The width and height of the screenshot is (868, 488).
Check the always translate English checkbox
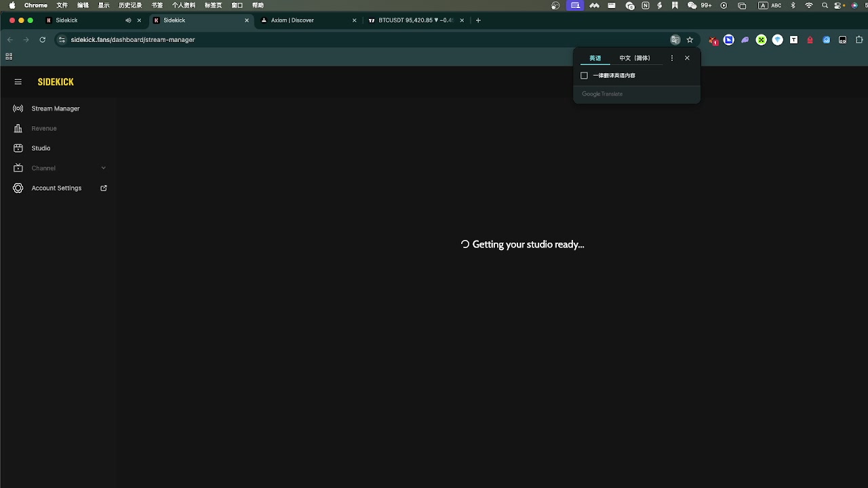coord(584,75)
